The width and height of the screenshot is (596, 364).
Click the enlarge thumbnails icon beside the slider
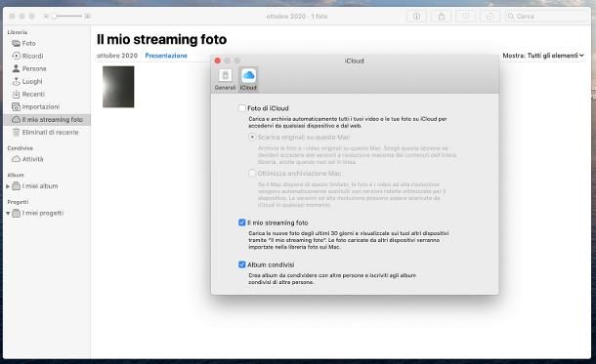pyautogui.click(x=87, y=16)
